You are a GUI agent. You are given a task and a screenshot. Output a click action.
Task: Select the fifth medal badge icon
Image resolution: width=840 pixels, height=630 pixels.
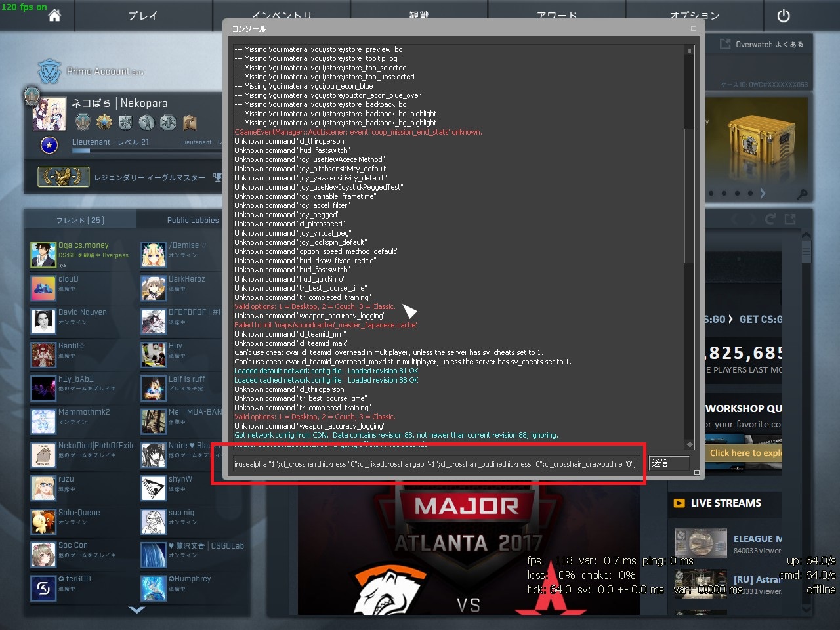point(168,122)
